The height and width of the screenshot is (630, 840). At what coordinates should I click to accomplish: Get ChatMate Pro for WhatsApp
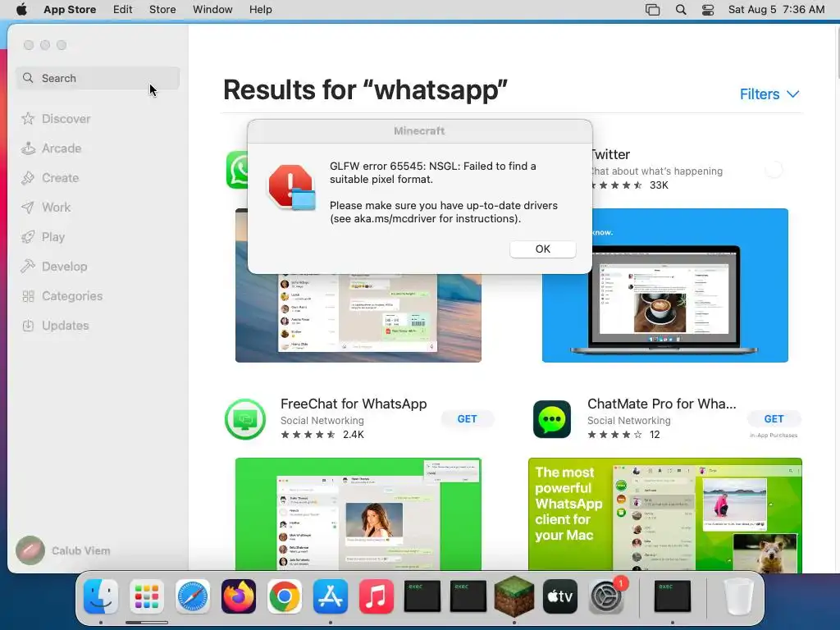[774, 419]
